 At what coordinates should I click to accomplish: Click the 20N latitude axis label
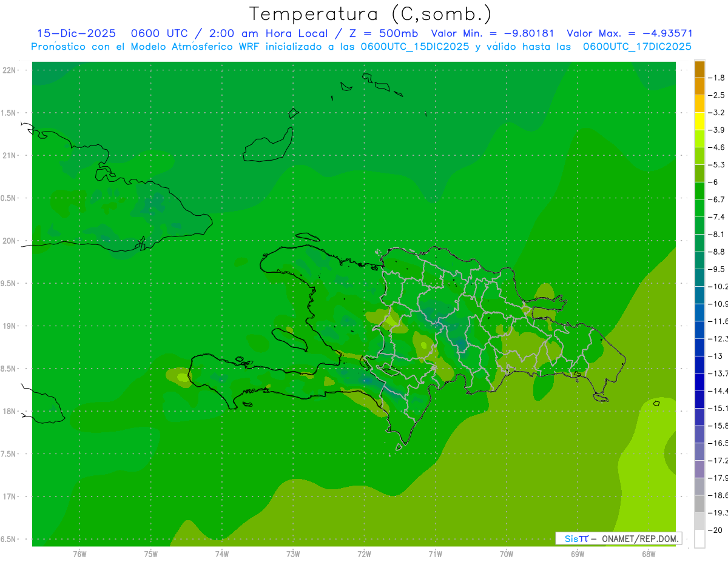coord(9,241)
